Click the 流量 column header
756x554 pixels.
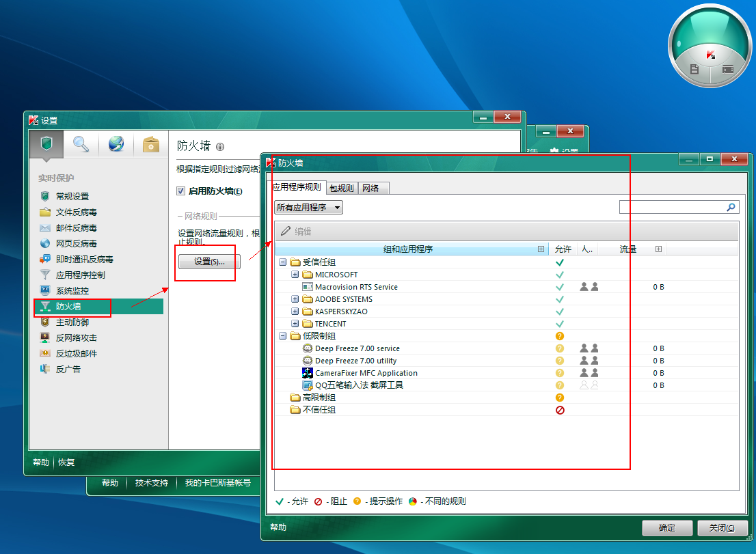(627, 249)
